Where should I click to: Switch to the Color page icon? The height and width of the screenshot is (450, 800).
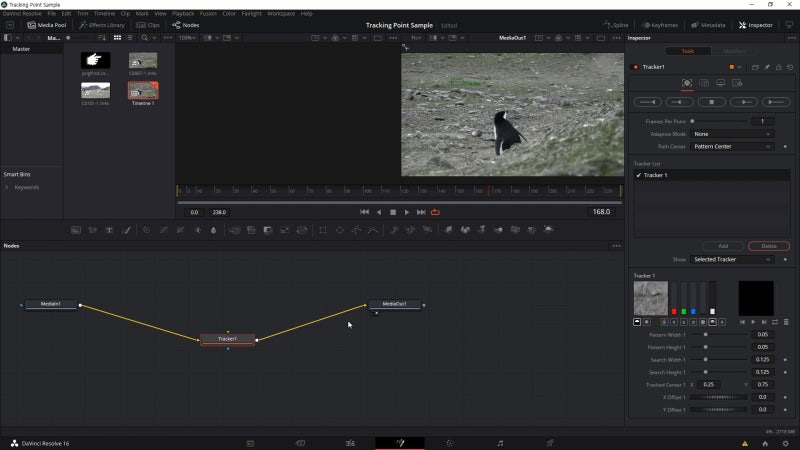(x=449, y=443)
